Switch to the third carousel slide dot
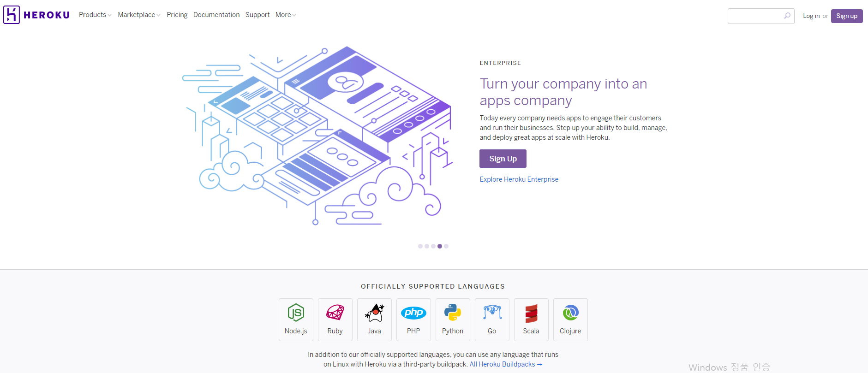This screenshot has height=373, width=868. pyautogui.click(x=433, y=246)
